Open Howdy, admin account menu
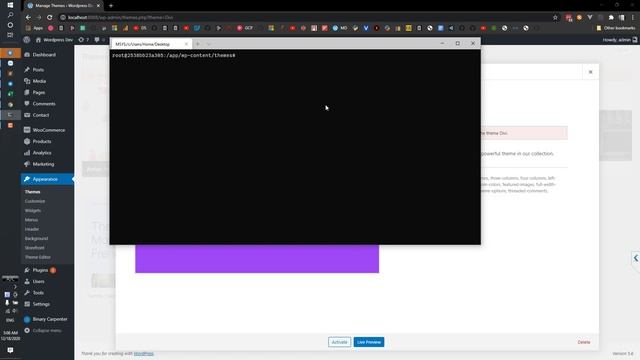 tap(619, 40)
